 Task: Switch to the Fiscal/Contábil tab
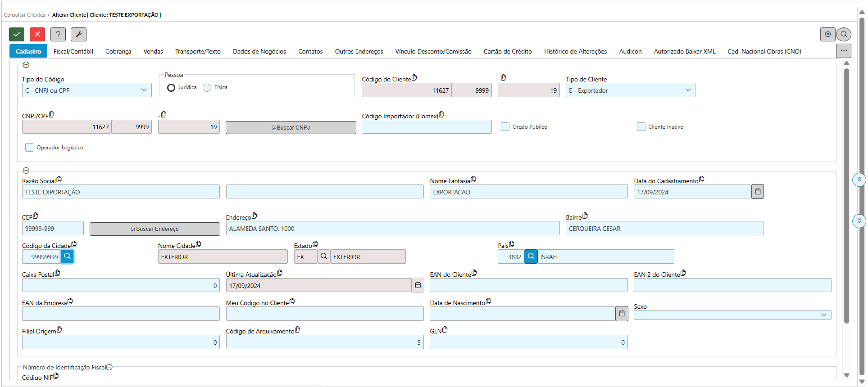pyautogui.click(x=73, y=51)
